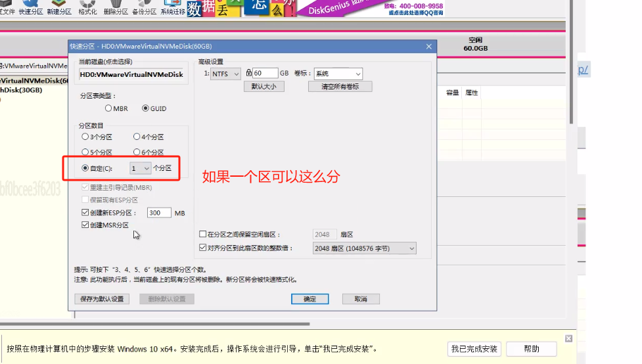The image size is (642, 364).
Task: Click the 备份分区 toolbar icon
Action: [x=144, y=8]
